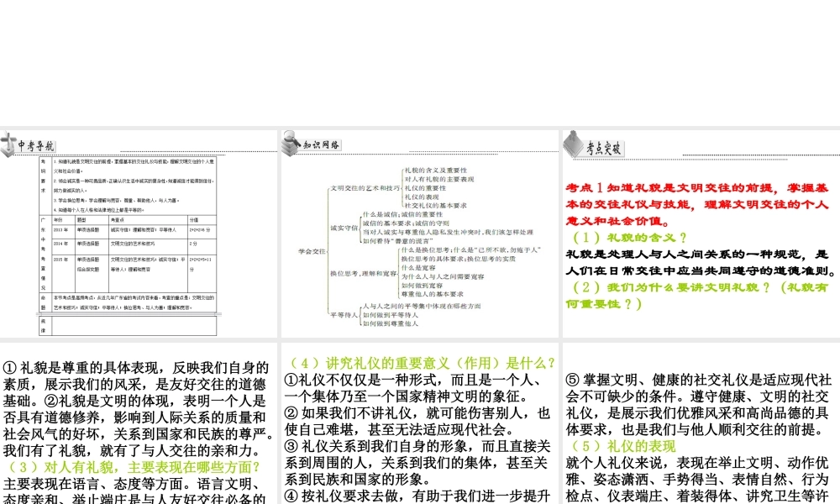The image size is (840, 504).
Task: Open the 中考导航 slide thumbnail
Action: (139, 234)
